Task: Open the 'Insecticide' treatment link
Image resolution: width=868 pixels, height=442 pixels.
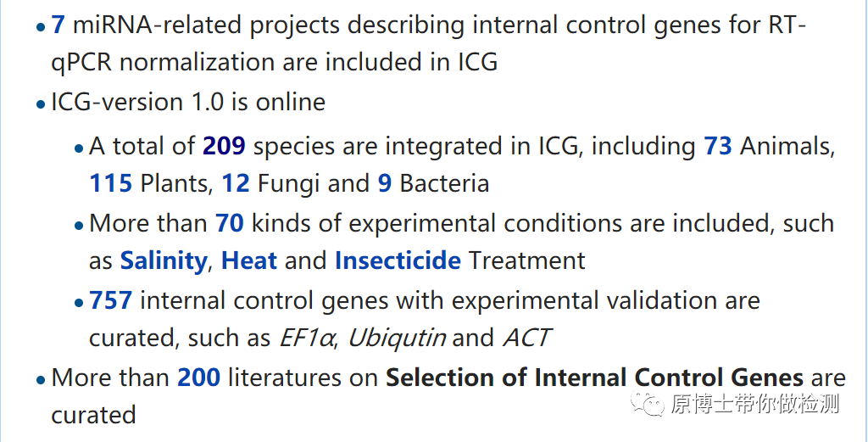Action: tap(398, 260)
